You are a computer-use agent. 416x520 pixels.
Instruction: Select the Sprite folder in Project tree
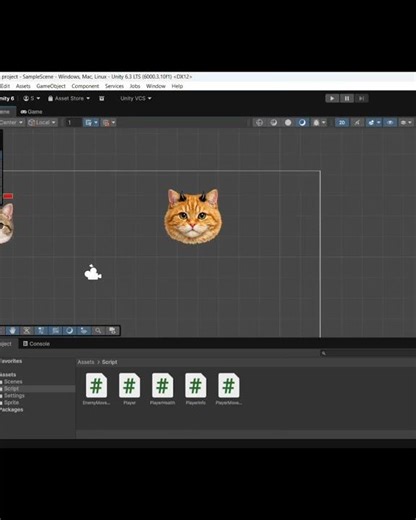point(11,403)
